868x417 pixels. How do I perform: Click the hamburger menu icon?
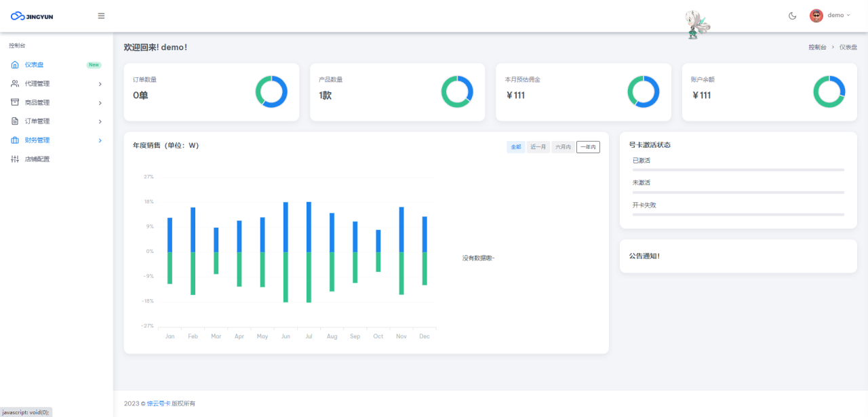[x=101, y=16]
